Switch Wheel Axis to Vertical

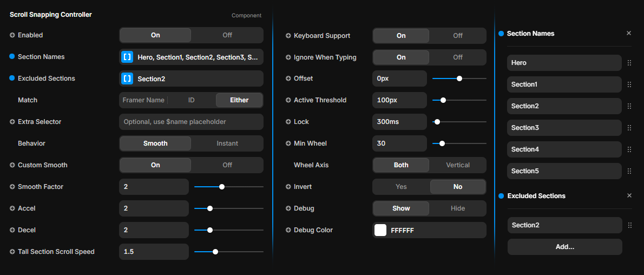(x=457, y=165)
